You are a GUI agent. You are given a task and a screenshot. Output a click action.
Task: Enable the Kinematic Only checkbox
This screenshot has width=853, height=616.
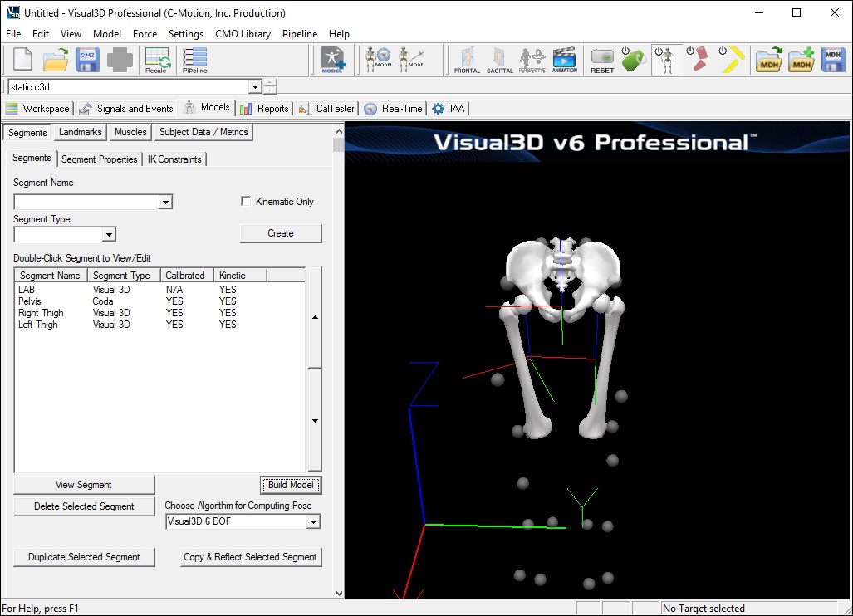click(x=246, y=201)
